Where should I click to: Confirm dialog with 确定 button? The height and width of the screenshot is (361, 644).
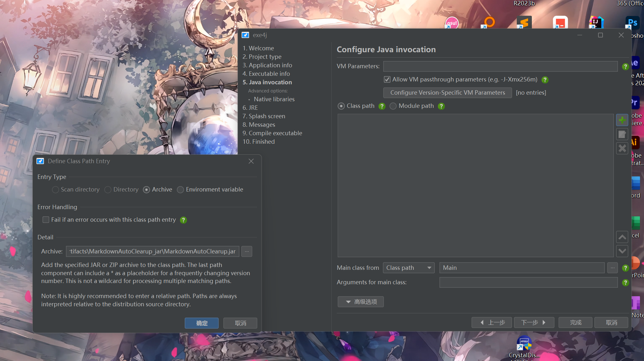click(x=202, y=323)
